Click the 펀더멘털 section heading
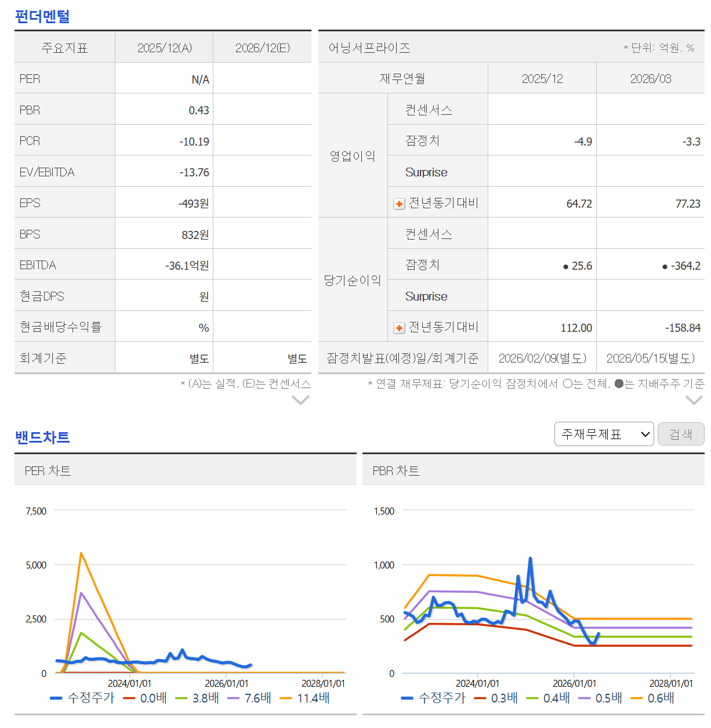The width and height of the screenshot is (711, 728). click(42, 16)
